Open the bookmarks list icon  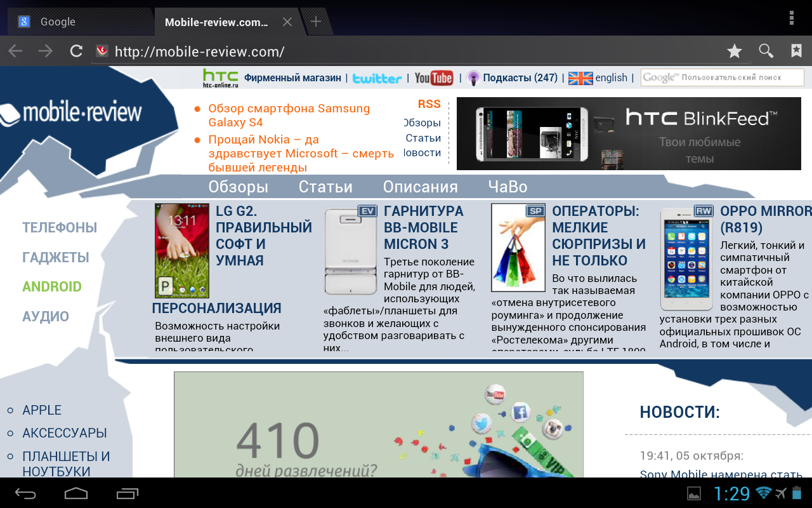[796, 51]
